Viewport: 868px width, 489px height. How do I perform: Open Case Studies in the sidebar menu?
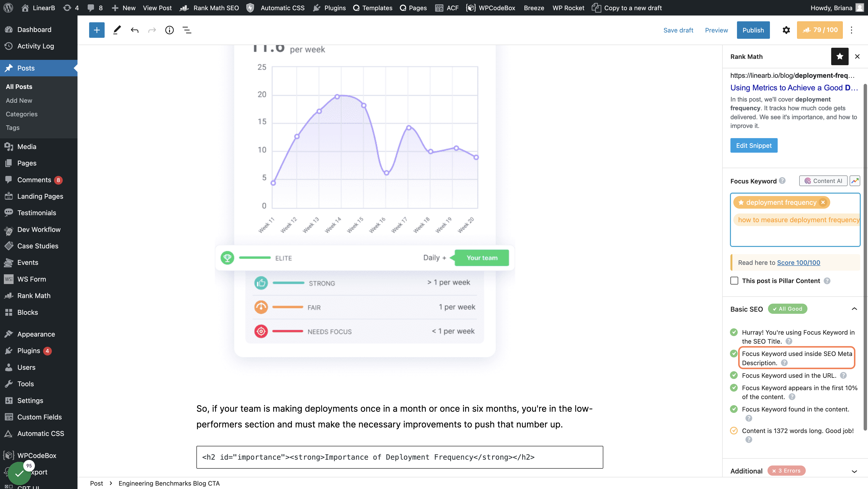point(38,246)
